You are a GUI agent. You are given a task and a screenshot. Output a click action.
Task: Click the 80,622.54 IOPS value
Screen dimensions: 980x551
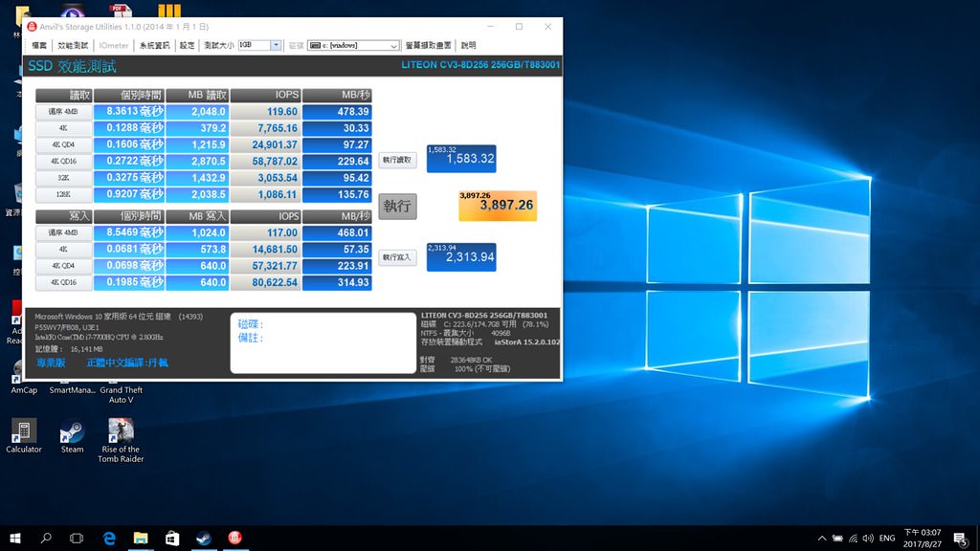click(x=266, y=282)
